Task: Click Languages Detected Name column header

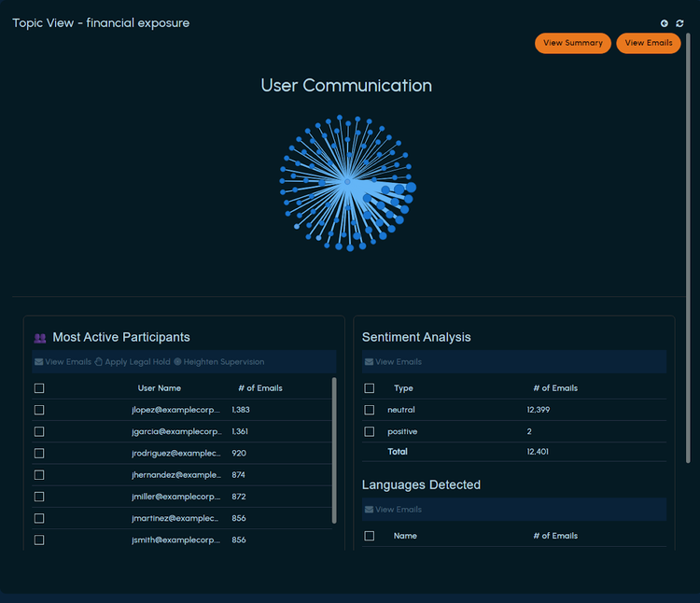Action: click(405, 536)
